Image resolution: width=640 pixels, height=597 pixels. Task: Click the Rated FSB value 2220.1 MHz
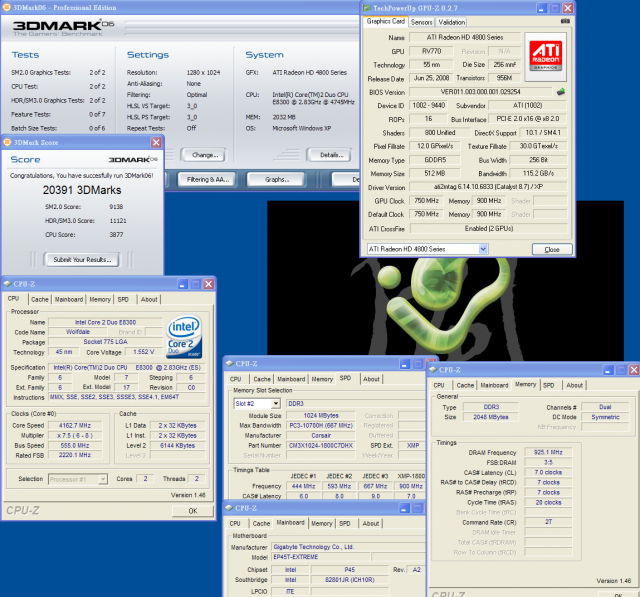[x=75, y=455]
